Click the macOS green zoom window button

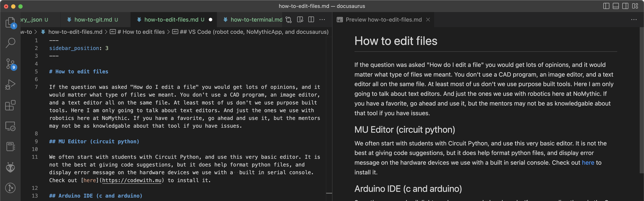tap(20, 6)
